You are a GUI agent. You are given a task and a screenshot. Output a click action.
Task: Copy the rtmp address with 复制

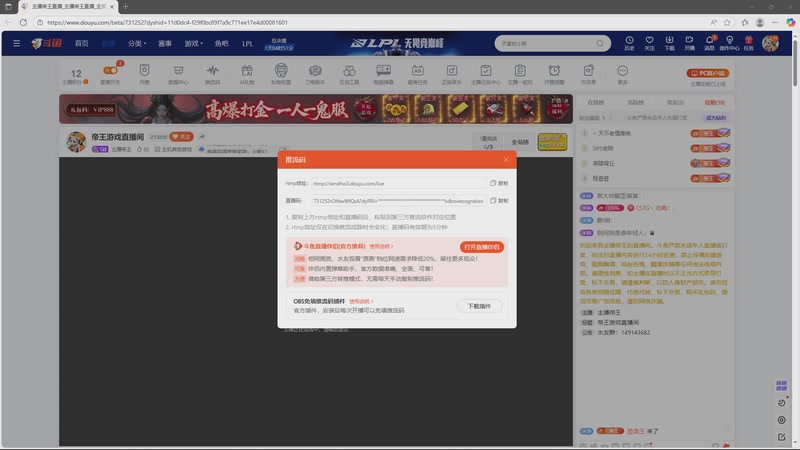coord(499,183)
